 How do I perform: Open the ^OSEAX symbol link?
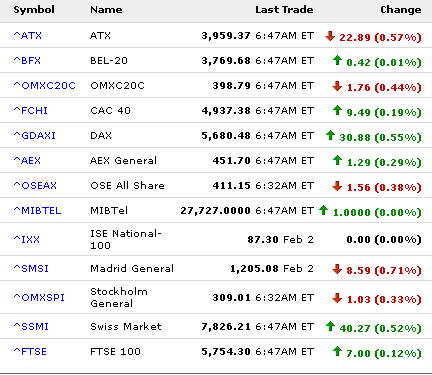(35, 186)
